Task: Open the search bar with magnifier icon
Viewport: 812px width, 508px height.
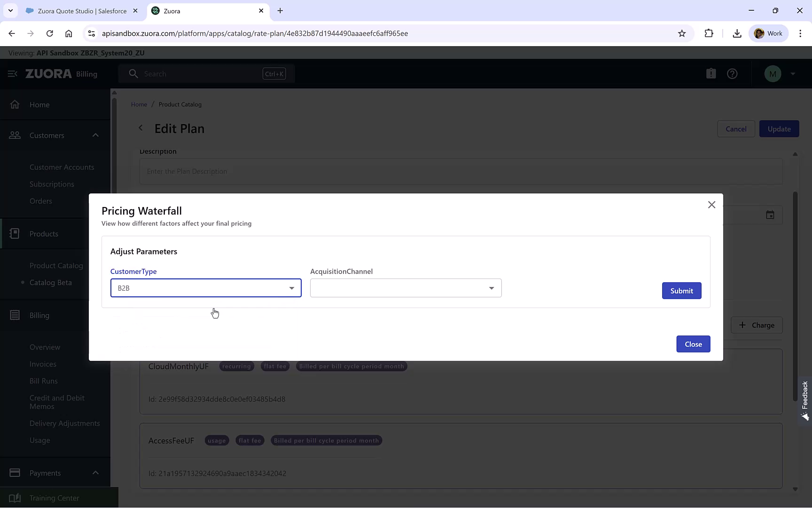Action: (133, 73)
